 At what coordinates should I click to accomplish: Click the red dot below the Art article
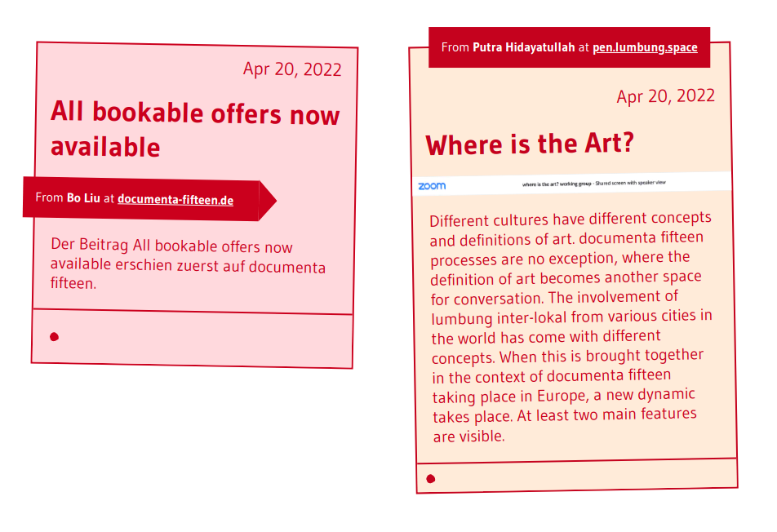431,479
